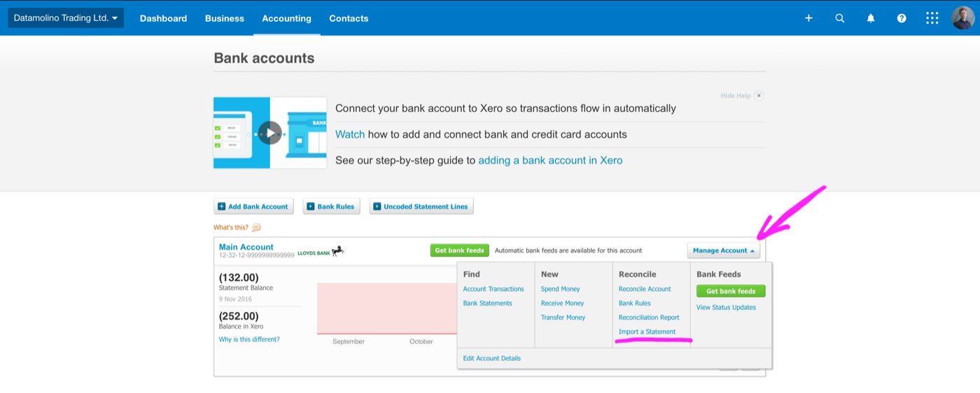The image size is (980, 393).
Task: Open adding a bank account in Xero guide
Action: point(550,160)
